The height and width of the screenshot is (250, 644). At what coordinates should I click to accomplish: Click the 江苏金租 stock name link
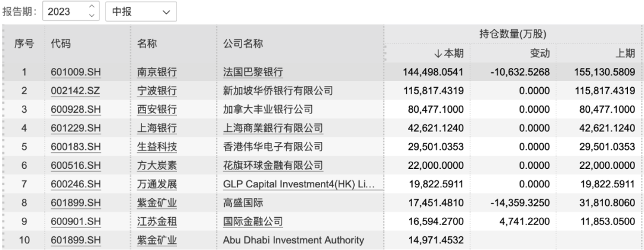pyautogui.click(x=157, y=221)
